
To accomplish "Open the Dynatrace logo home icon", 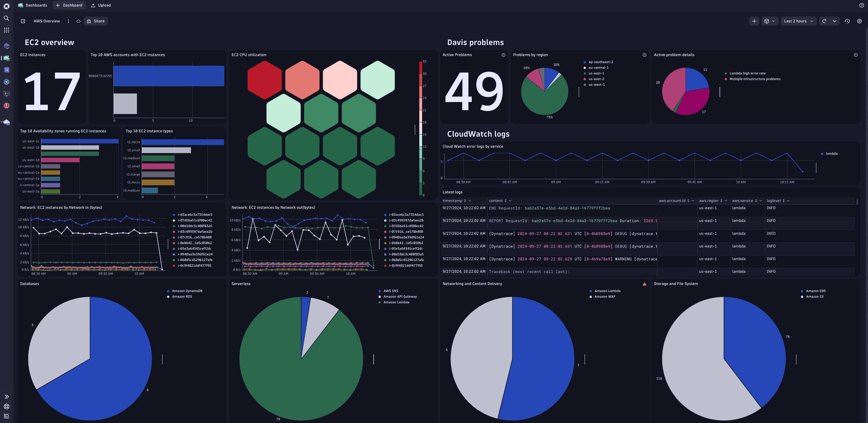I will point(6,6).
